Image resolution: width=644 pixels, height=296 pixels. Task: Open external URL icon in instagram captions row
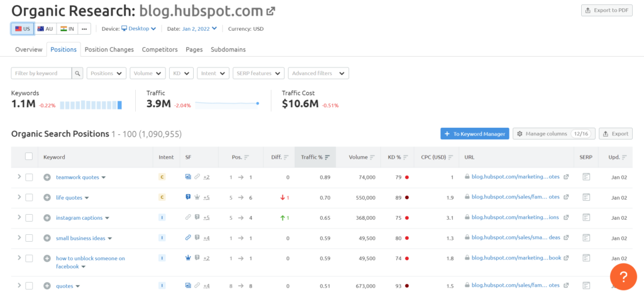click(x=566, y=217)
